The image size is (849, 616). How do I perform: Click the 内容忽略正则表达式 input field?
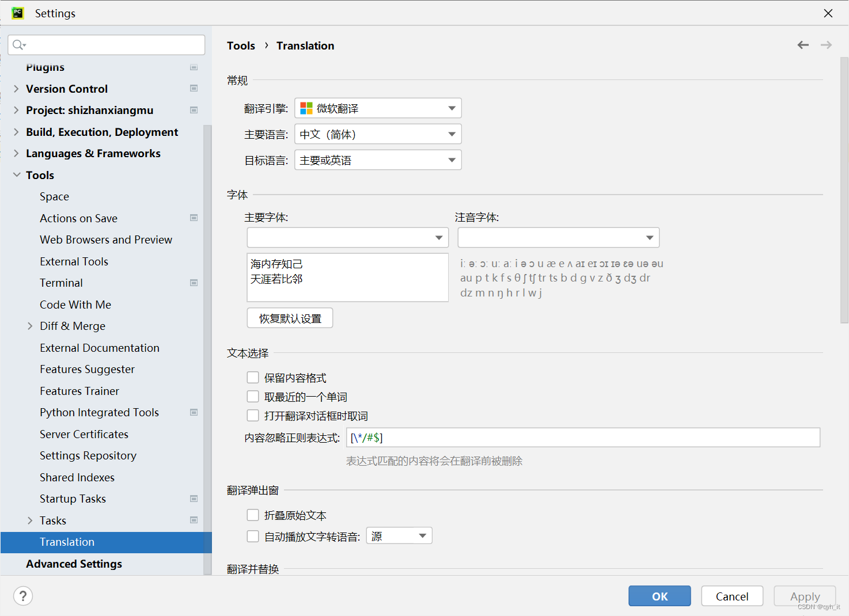click(582, 438)
